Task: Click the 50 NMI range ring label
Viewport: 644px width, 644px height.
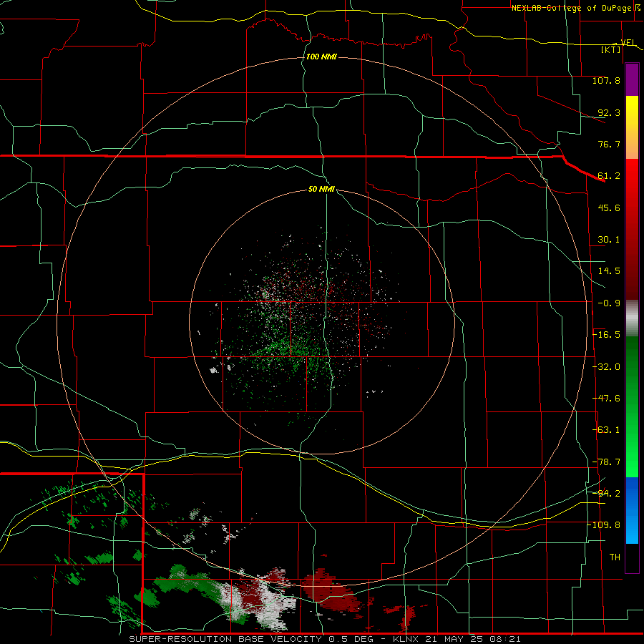Action: click(321, 189)
